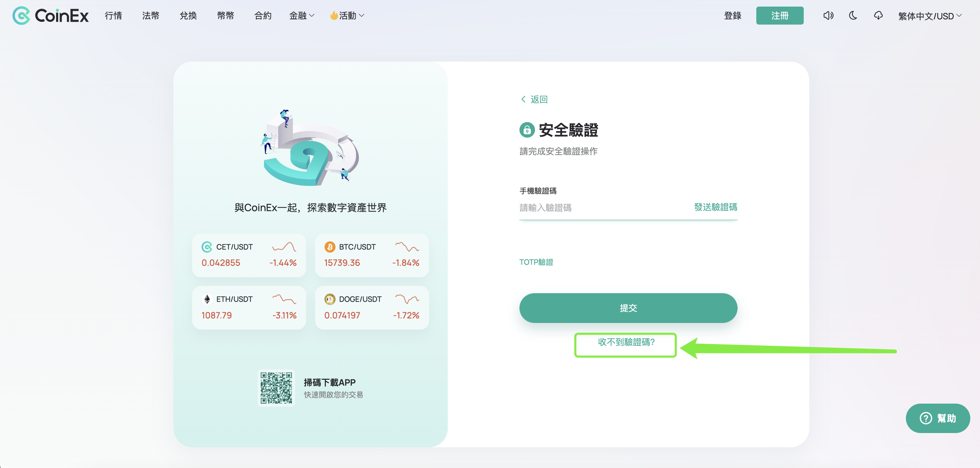The width and height of the screenshot is (980, 468).
Task: Open 法幣 menu item
Action: (x=151, y=16)
